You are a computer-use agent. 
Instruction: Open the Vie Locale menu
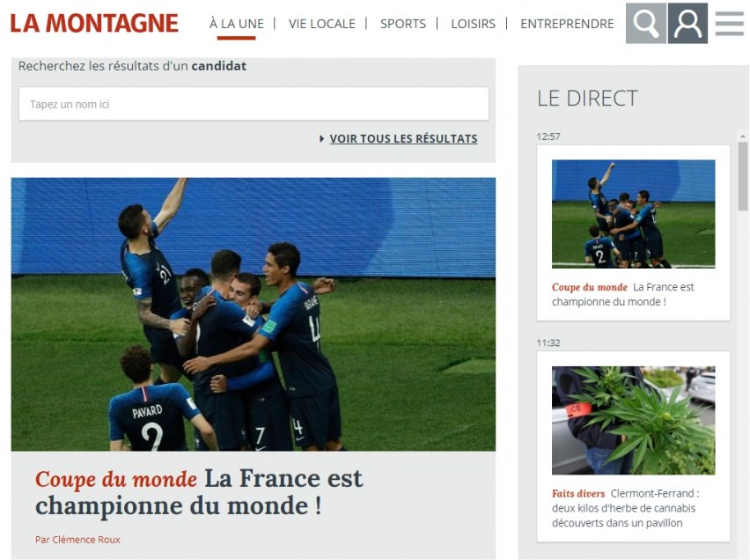[x=322, y=24]
